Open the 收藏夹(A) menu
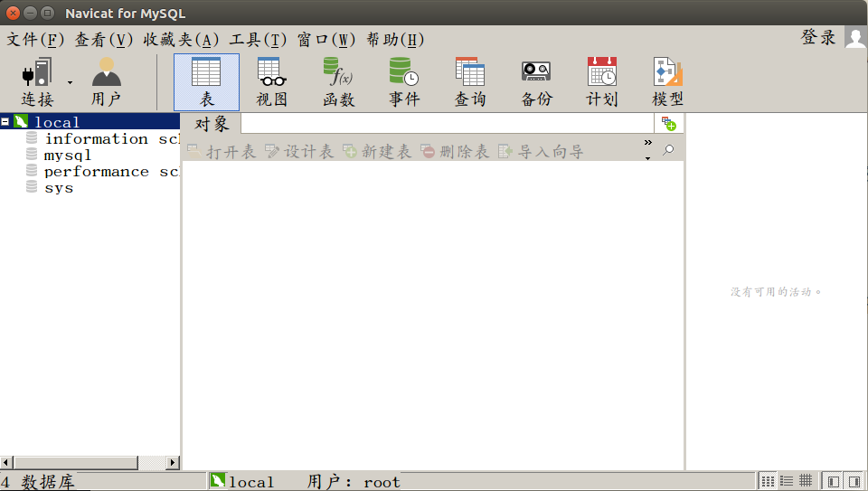Screen dimensions: 868x491 pyautogui.click(x=181, y=40)
